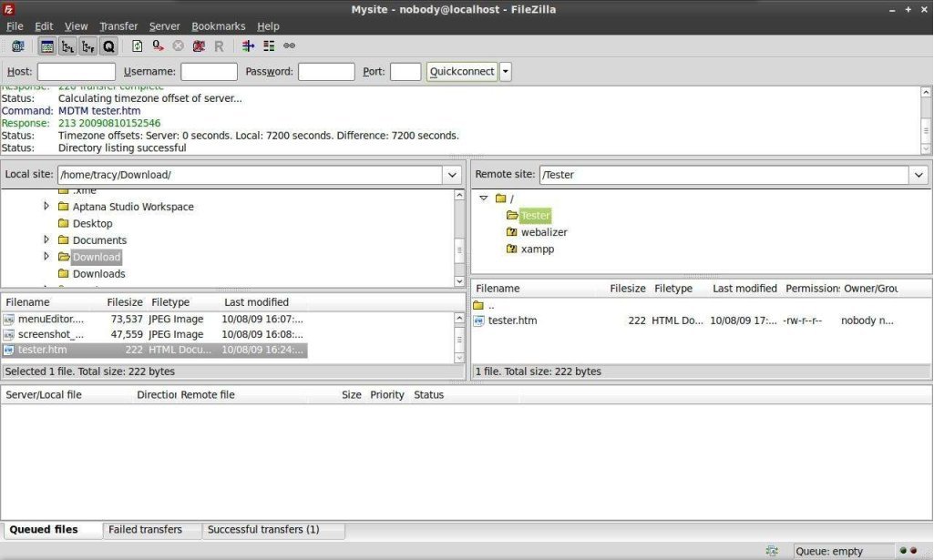Click the Host input field
Image resolution: width=934 pixels, height=560 pixels.
coord(76,71)
